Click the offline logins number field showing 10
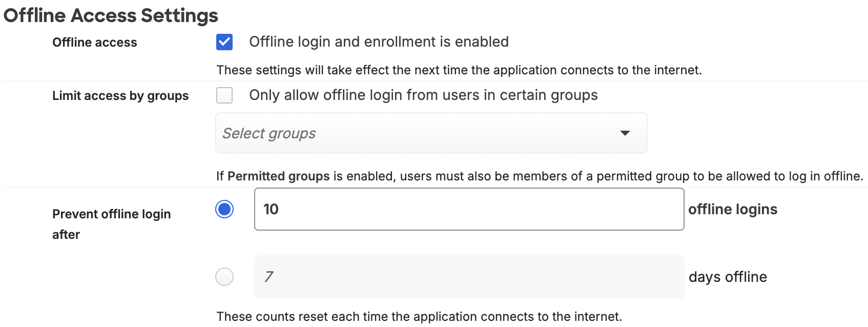 coord(469,209)
